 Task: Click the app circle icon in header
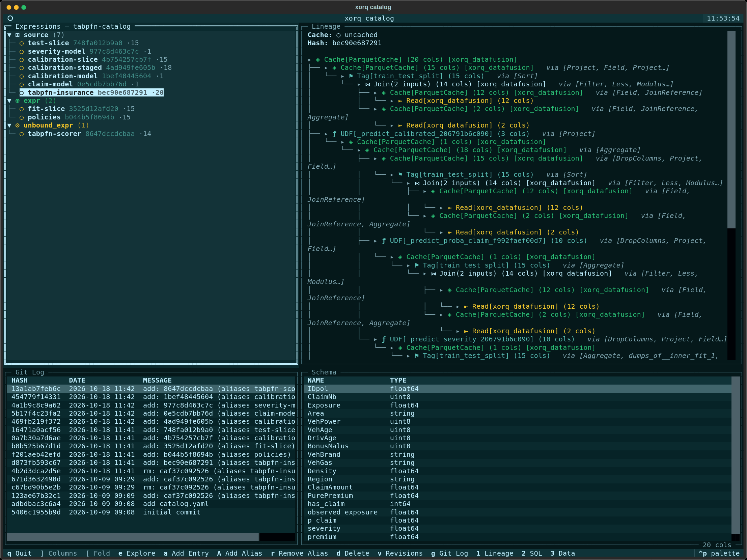point(10,18)
